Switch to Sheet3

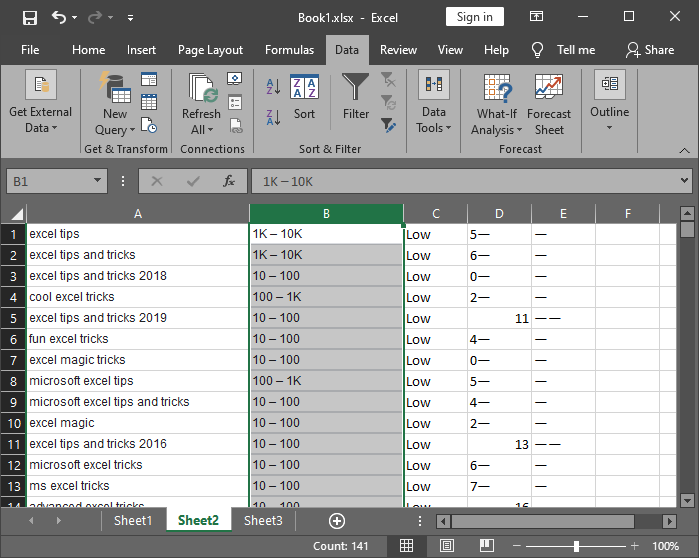coord(263,521)
